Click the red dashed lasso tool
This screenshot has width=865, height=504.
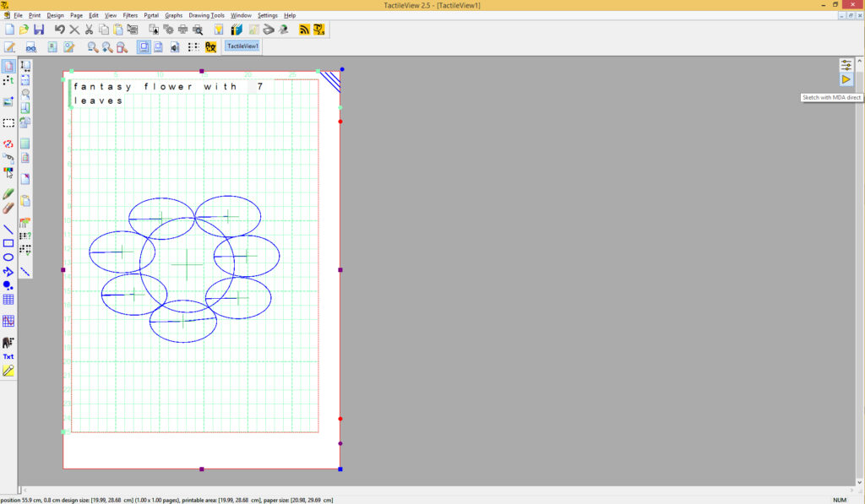(x=8, y=144)
